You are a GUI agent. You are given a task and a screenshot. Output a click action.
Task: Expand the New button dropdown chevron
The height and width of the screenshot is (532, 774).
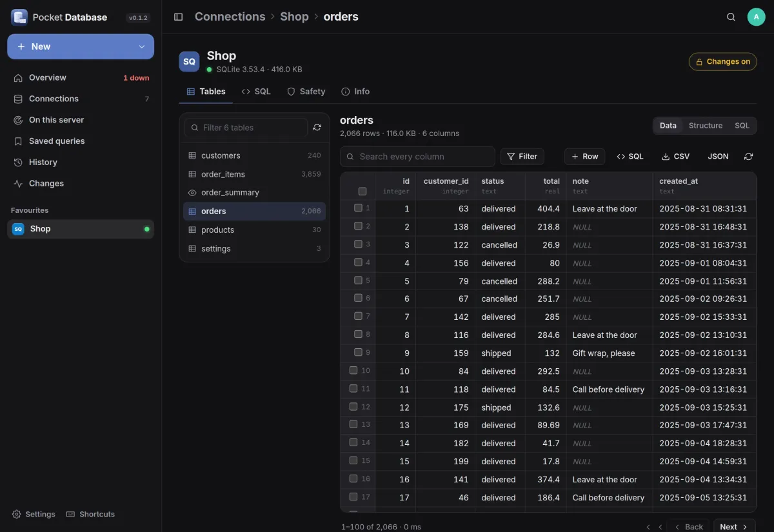[142, 46]
